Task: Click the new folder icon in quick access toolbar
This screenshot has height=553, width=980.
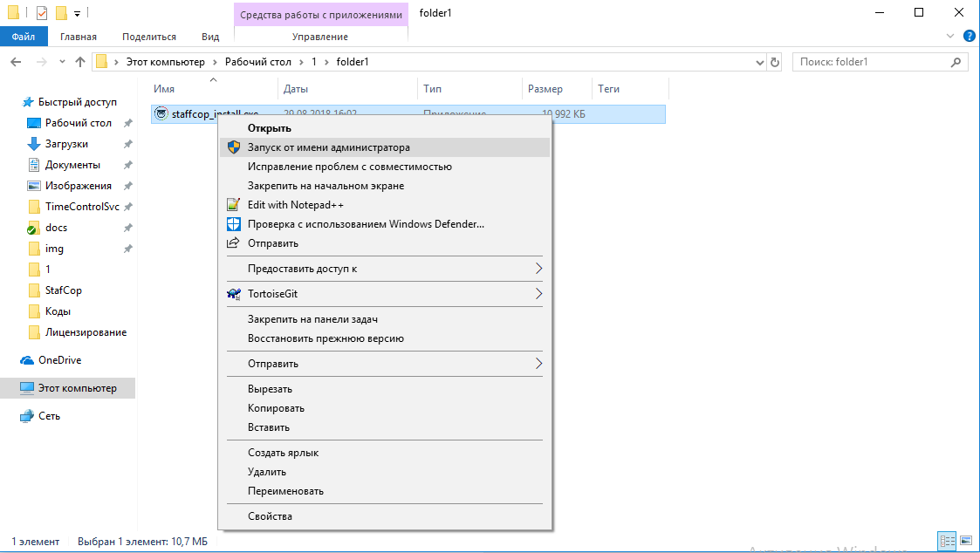Action: (x=60, y=12)
